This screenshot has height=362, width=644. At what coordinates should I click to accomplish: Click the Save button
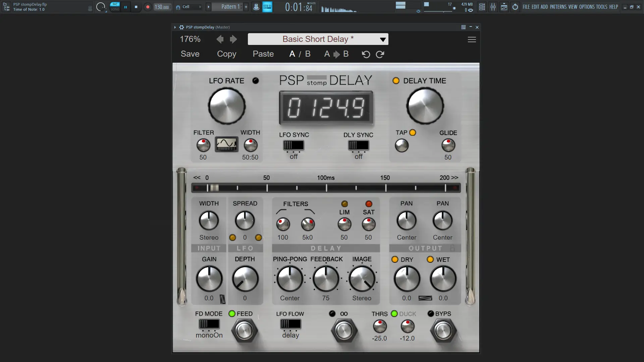point(190,54)
